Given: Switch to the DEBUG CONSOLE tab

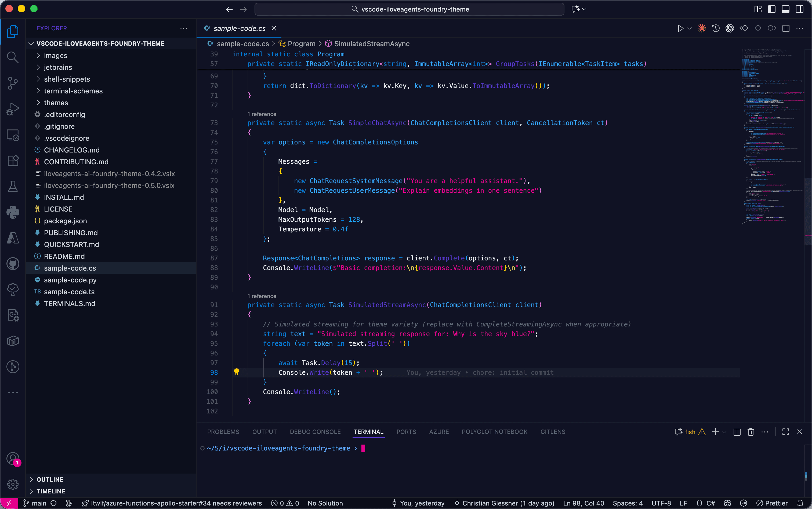Looking at the screenshot, I should (x=315, y=432).
